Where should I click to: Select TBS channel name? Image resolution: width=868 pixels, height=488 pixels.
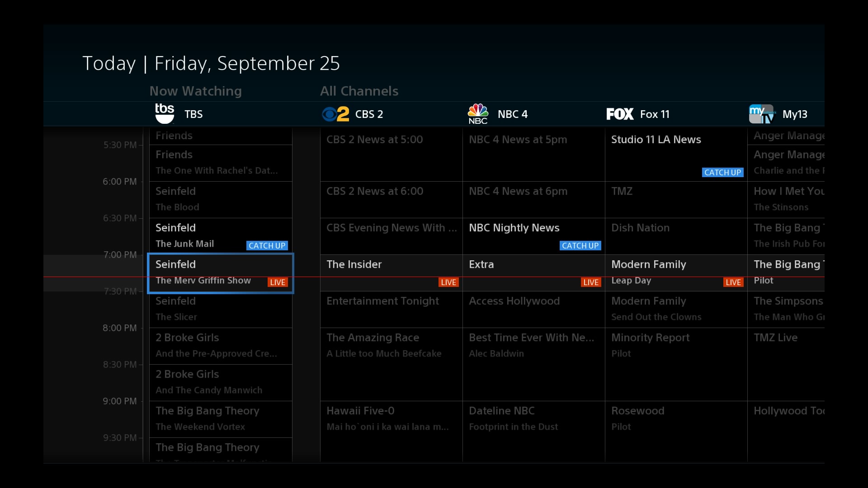(193, 114)
